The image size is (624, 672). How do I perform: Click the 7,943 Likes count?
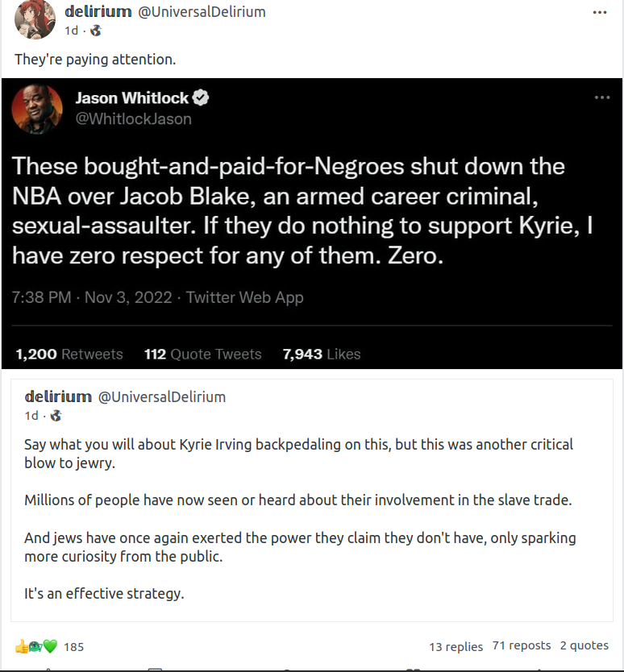[x=321, y=354]
